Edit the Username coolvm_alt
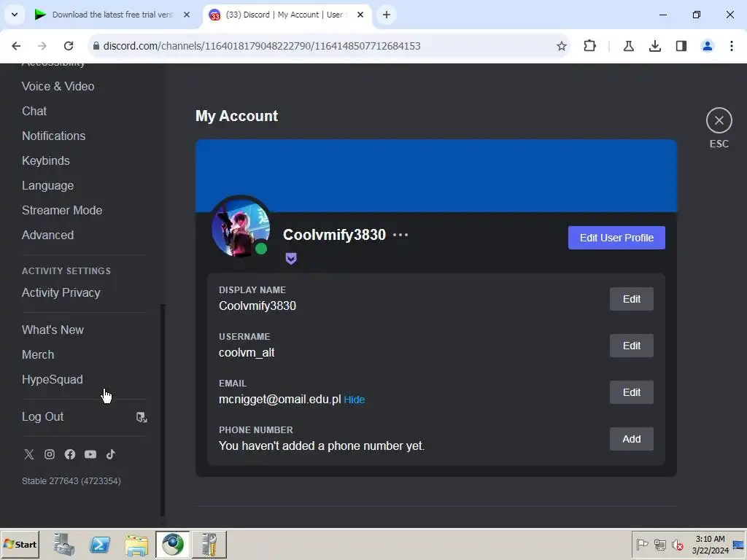The width and height of the screenshot is (747, 560). click(632, 346)
